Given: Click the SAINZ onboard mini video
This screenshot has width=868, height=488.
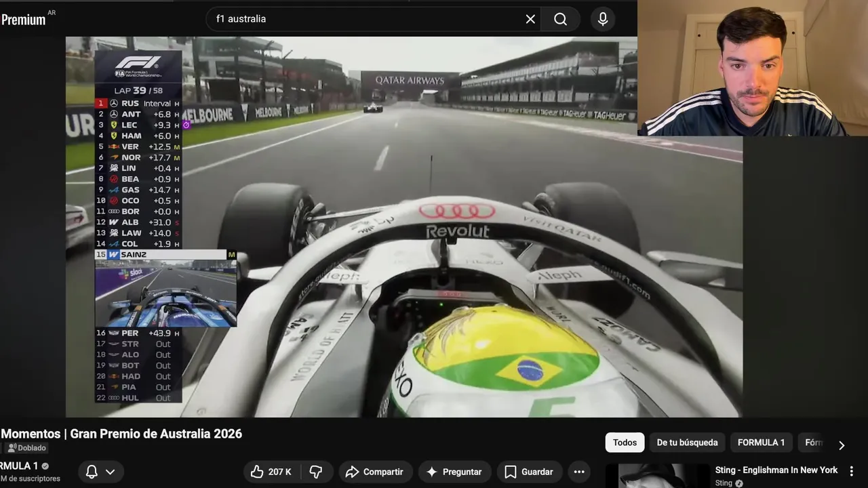Looking at the screenshot, I should (165, 293).
